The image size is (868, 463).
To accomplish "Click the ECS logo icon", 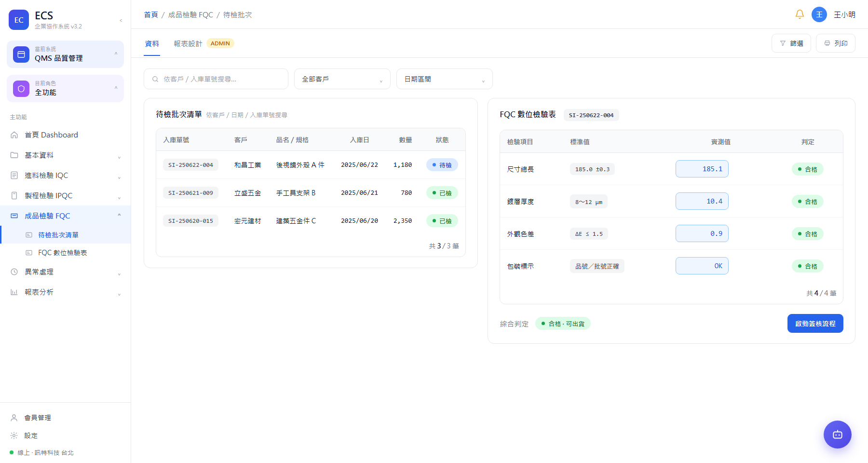I will point(19,20).
